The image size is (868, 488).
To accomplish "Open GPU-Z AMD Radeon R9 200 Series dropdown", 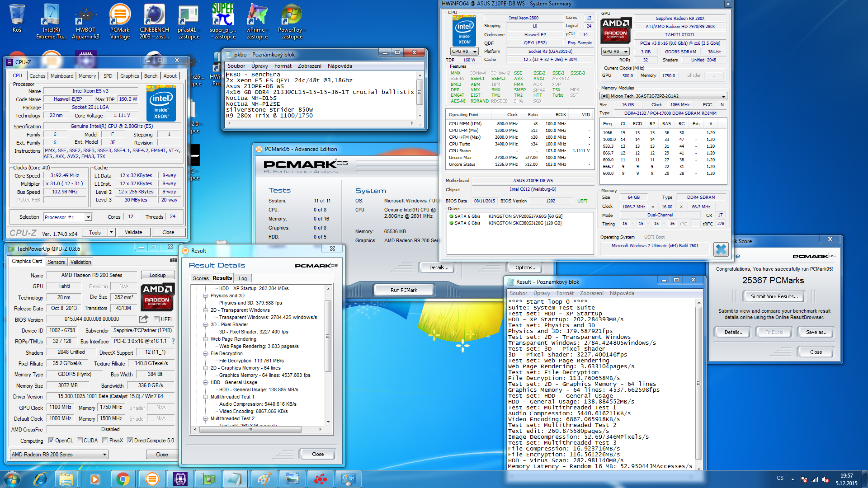I will 59,455.
